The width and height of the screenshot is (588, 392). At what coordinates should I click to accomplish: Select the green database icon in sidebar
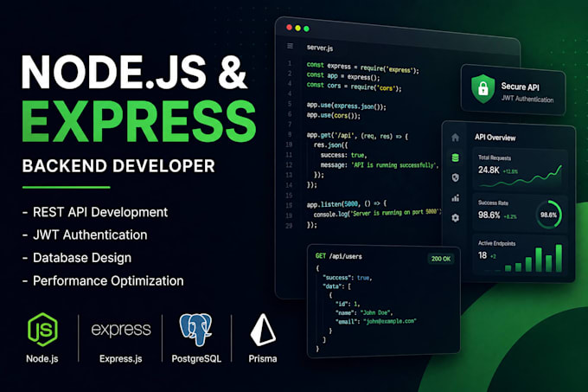coord(455,157)
